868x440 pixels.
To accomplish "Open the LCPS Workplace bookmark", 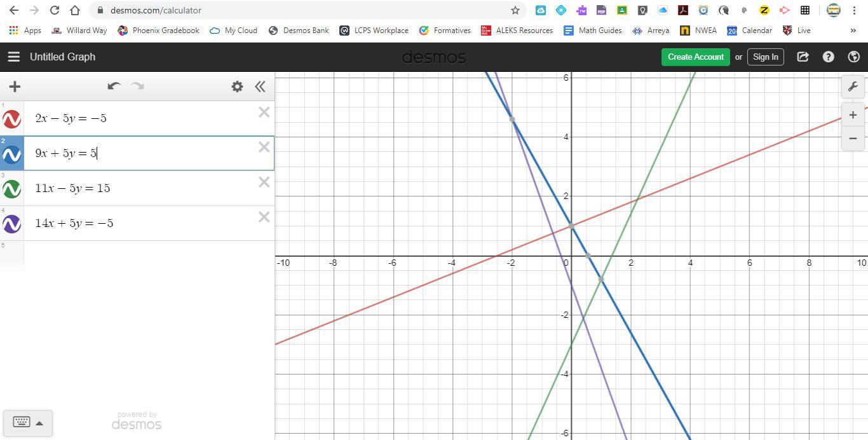I will (x=374, y=30).
